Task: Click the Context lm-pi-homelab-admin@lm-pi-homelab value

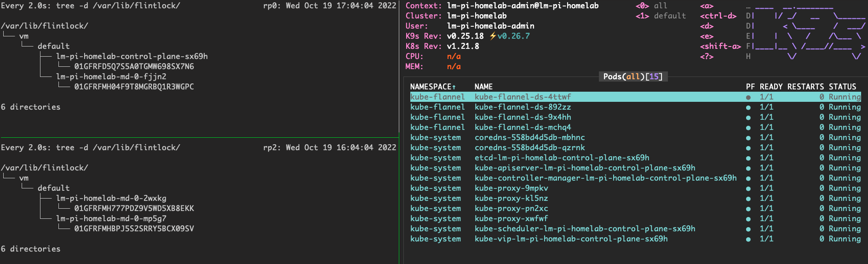Action: pos(523,6)
